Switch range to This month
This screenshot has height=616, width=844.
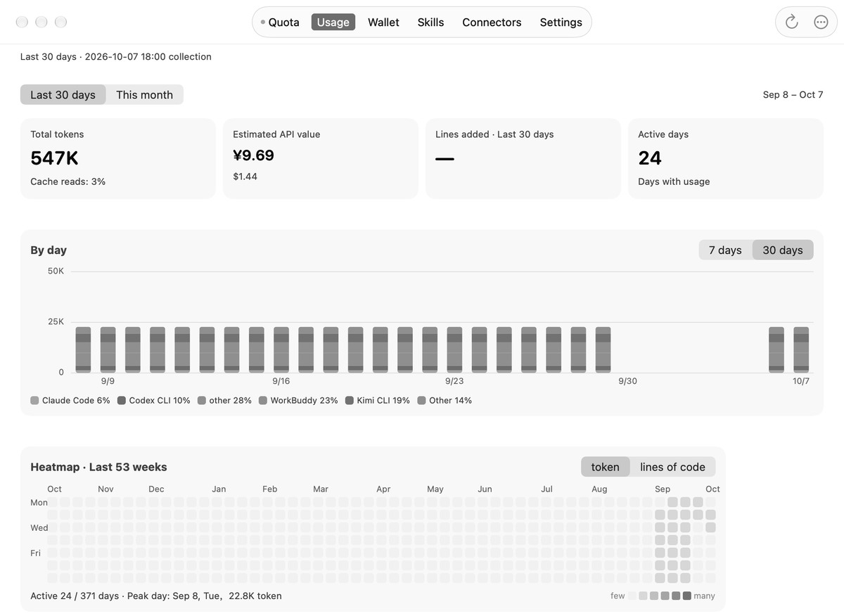[144, 94]
